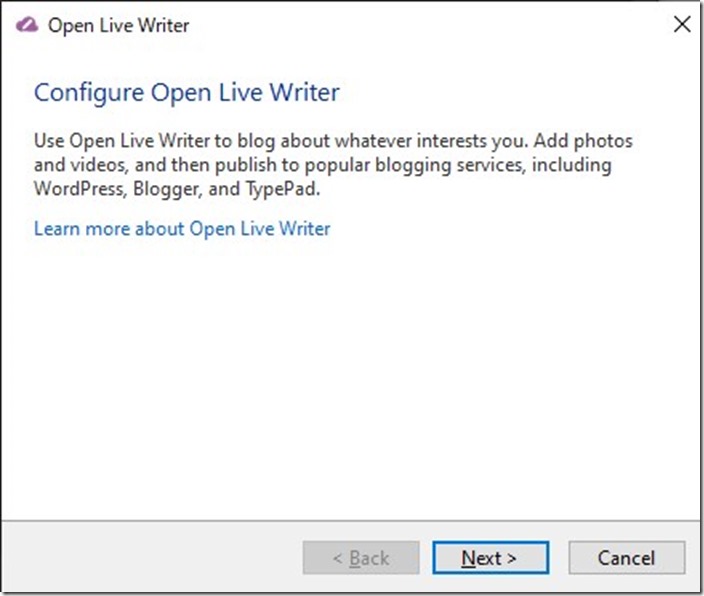Close the wizard with the X button

point(682,24)
